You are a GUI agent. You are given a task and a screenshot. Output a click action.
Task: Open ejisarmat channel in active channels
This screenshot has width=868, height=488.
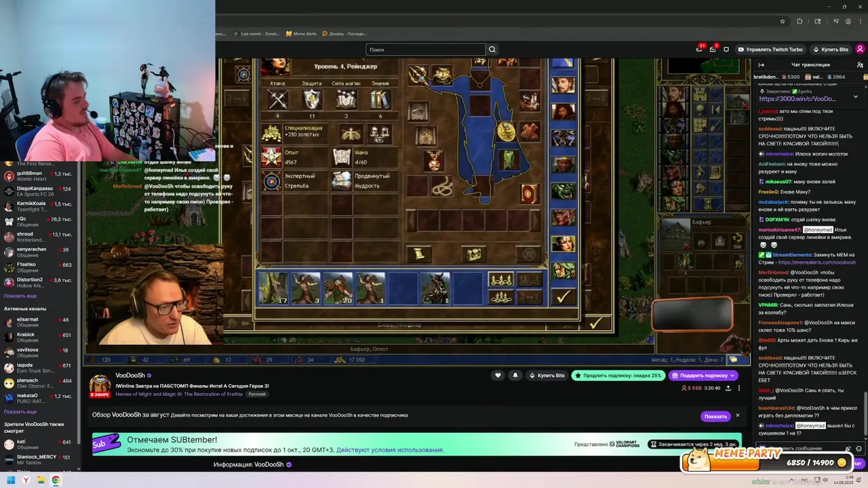coord(40,322)
